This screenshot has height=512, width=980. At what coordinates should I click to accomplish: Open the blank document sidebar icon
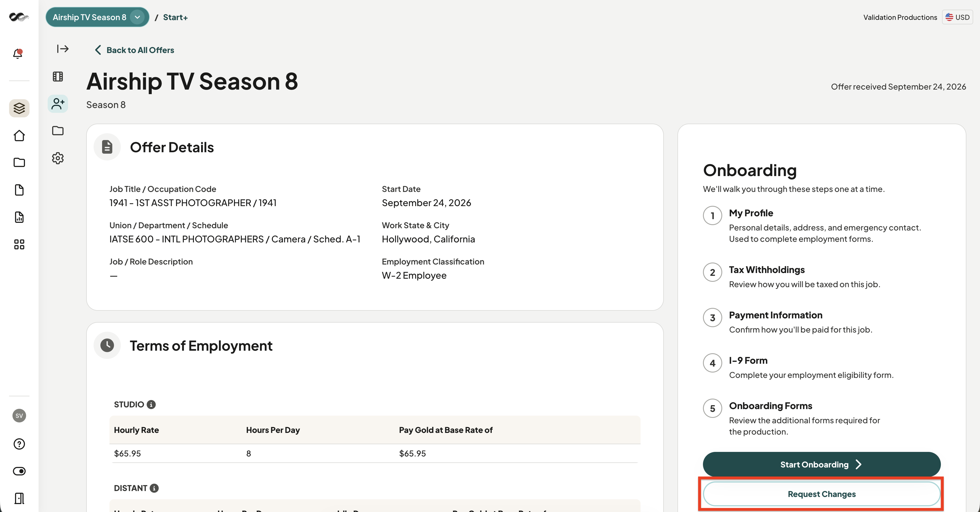(19, 190)
